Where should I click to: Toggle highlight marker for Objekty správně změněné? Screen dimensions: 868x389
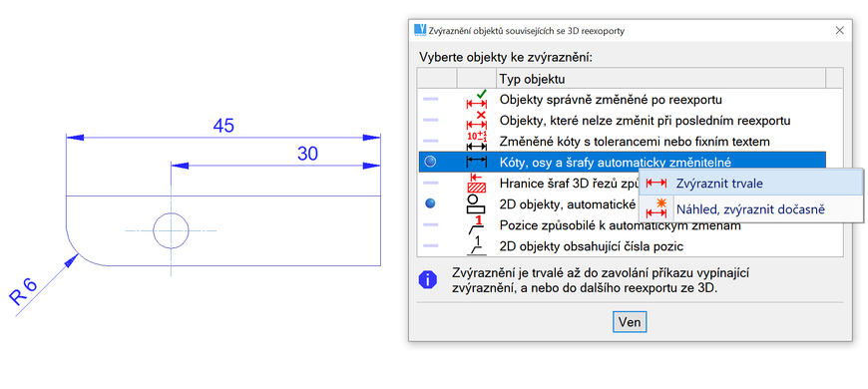[431, 100]
